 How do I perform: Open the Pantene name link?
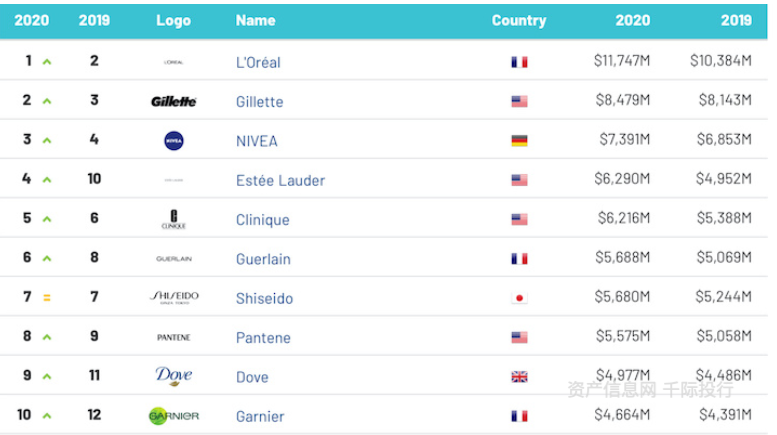263,337
